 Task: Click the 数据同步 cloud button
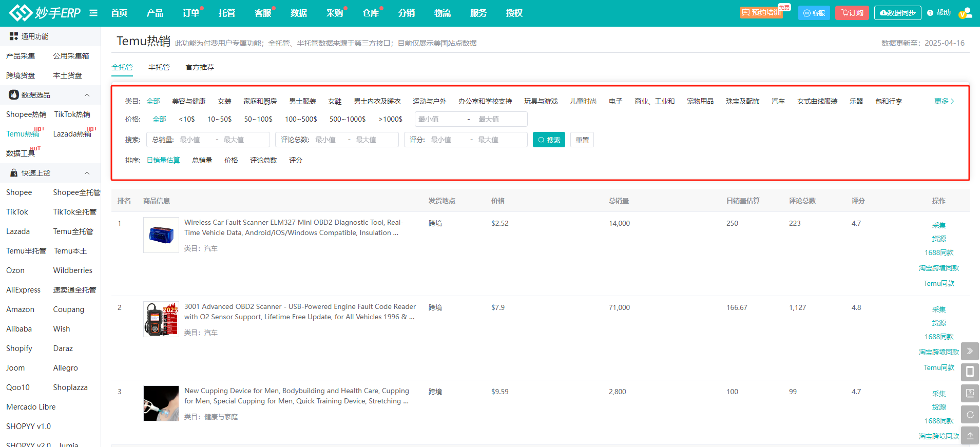pyautogui.click(x=898, y=13)
